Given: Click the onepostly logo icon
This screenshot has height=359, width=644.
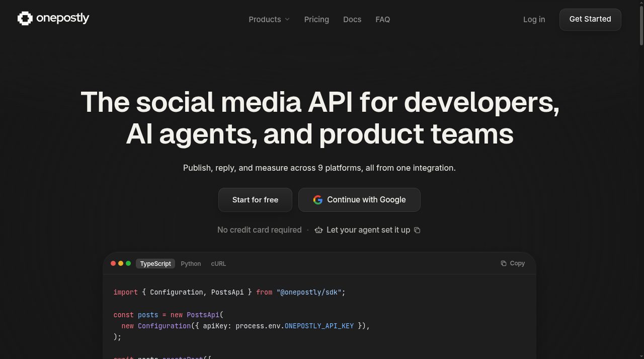Looking at the screenshot, I should 25,19.
